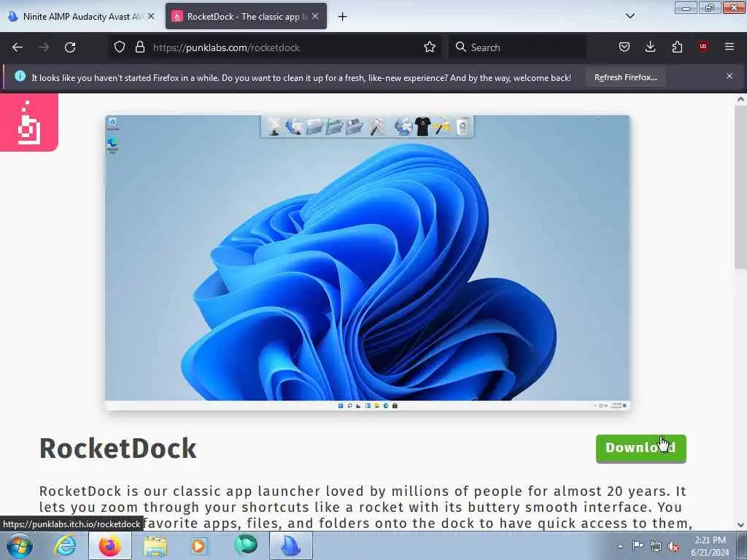Click the scrollbar down arrow
Viewport: 747px width, 560px height.
pyautogui.click(x=740, y=525)
